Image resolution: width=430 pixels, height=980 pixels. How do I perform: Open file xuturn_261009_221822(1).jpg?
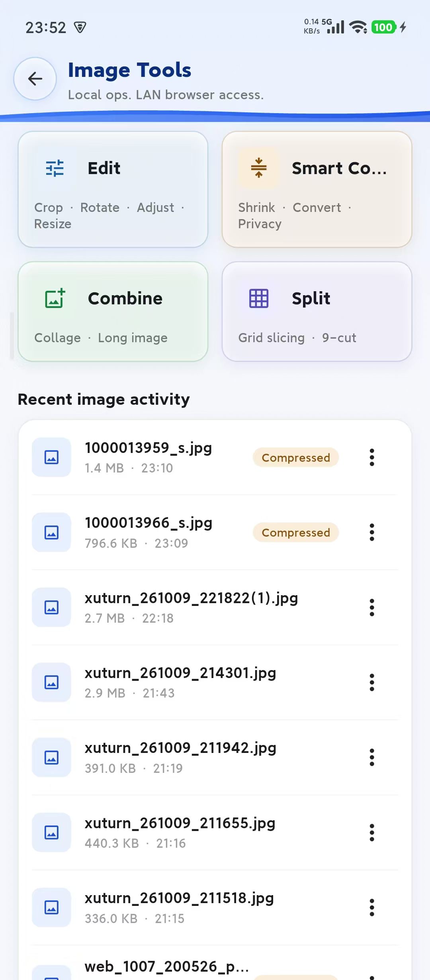(x=215, y=608)
